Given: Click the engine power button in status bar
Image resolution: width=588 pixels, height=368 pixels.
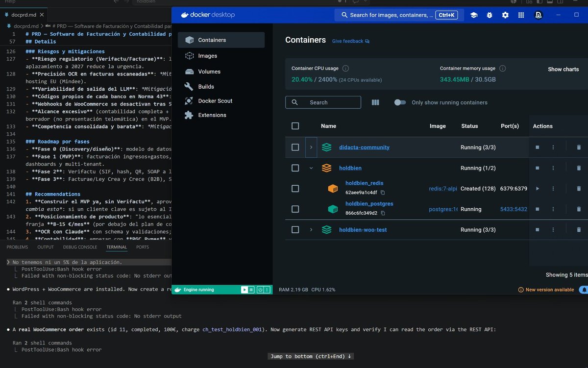Looking at the screenshot, I should click(260, 290).
